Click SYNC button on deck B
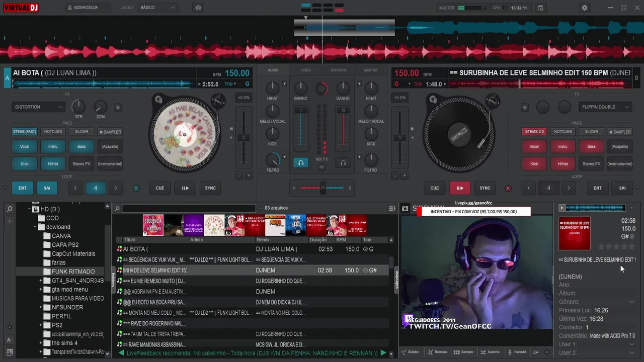Viewport: 644px width, 362px height. [x=485, y=188]
